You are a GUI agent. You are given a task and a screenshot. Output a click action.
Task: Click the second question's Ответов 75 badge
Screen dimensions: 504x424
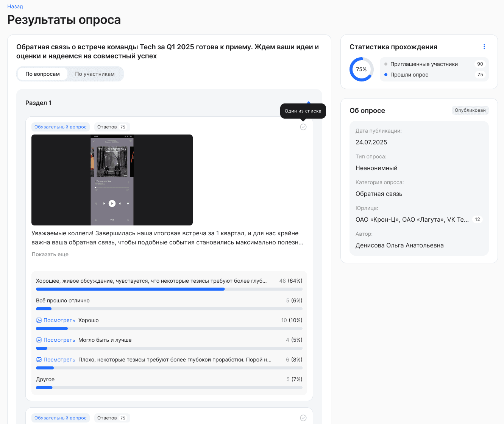click(112, 418)
